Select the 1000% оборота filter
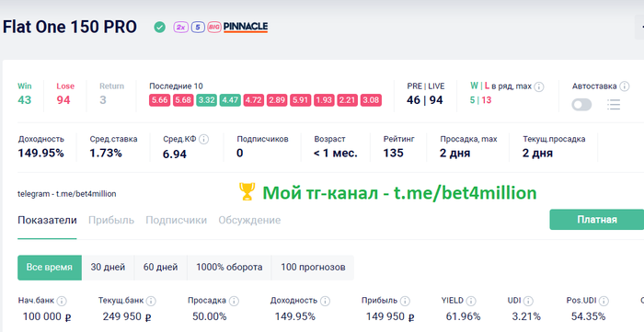 click(229, 267)
